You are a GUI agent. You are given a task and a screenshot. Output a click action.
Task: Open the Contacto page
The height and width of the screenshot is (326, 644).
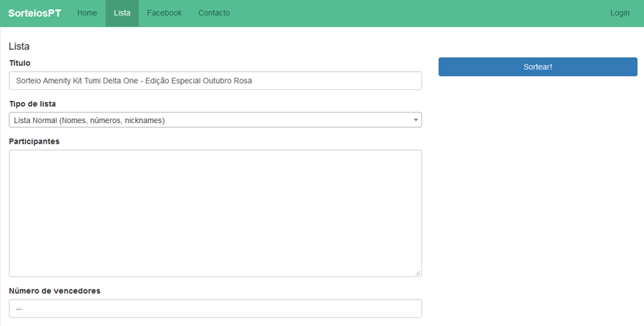(214, 13)
